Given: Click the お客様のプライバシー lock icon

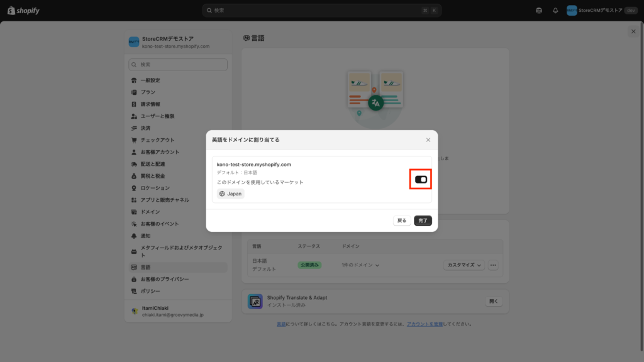Looking at the screenshot, I should click(x=134, y=279).
